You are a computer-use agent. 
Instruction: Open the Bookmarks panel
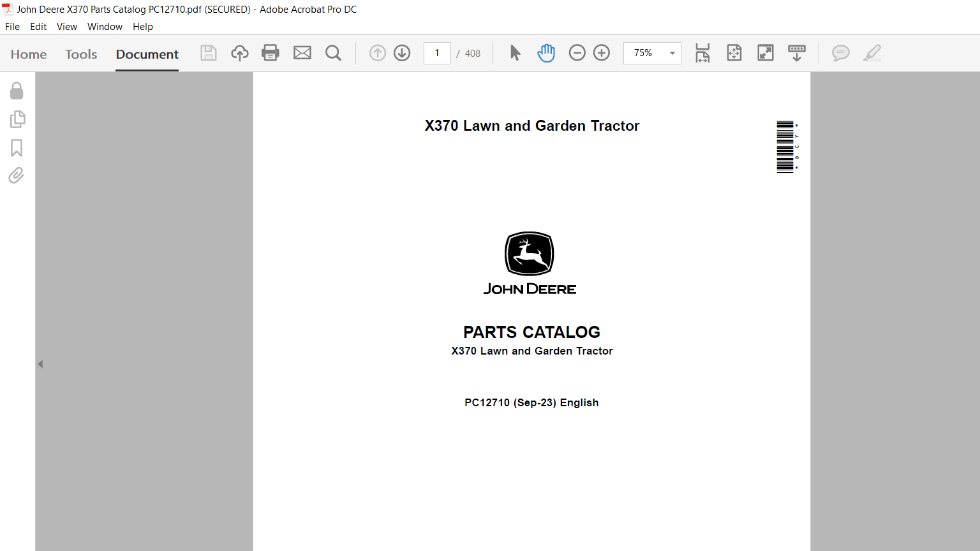[17, 148]
